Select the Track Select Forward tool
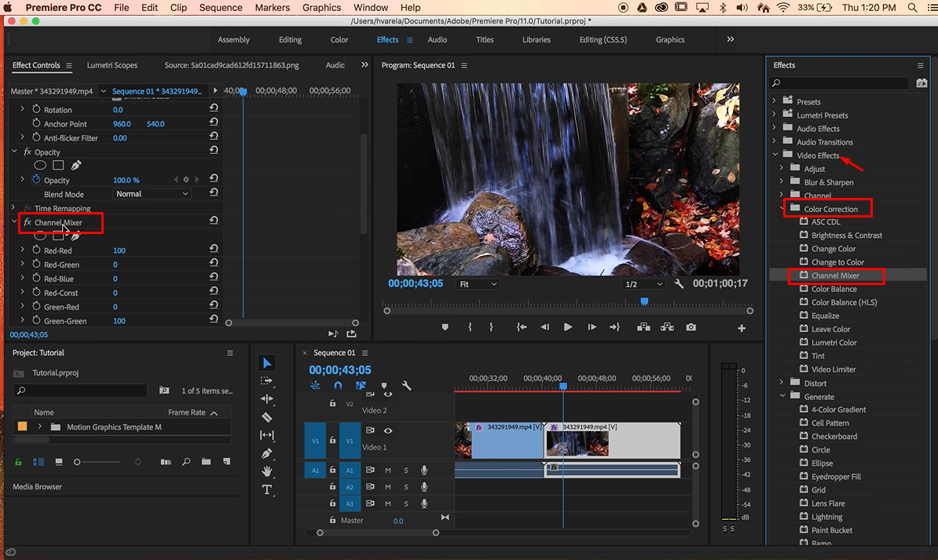The width and height of the screenshot is (938, 560). point(267,380)
